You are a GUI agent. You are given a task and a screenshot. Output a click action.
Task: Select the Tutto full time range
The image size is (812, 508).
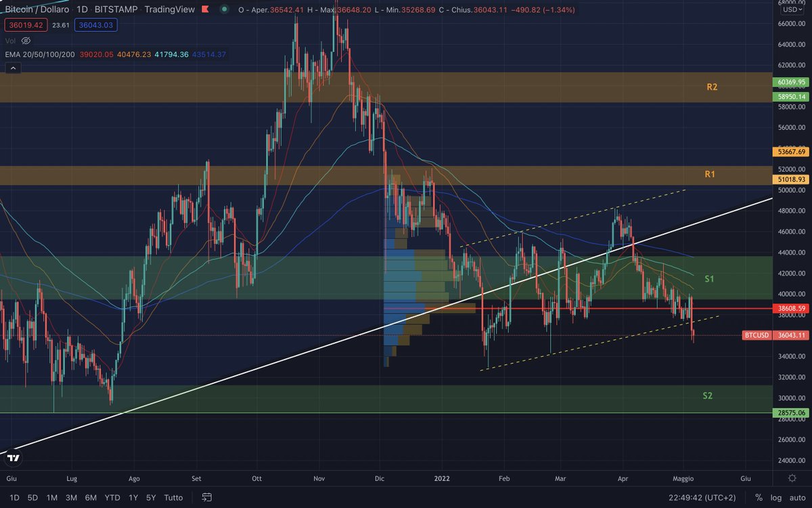(173, 497)
